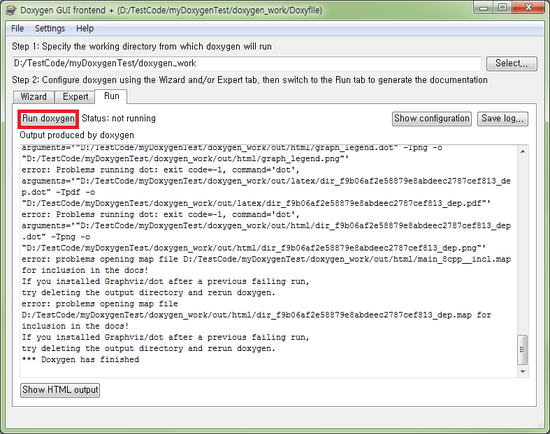The height and width of the screenshot is (434, 550).
Task: Click the output log scroll up arrow
Action: click(x=523, y=152)
